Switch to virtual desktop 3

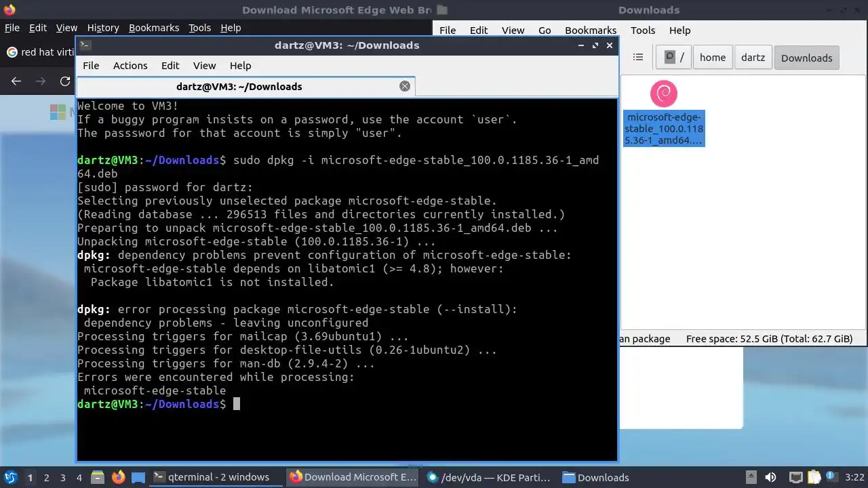click(x=62, y=477)
